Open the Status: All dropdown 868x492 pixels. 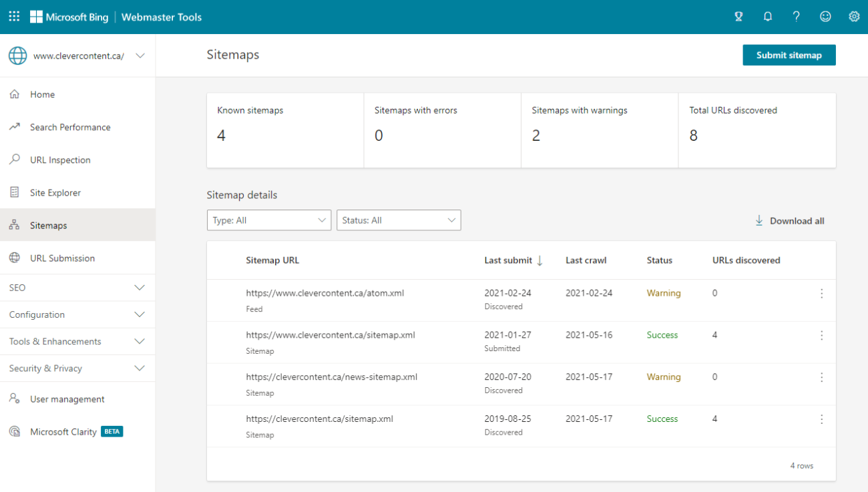(399, 220)
